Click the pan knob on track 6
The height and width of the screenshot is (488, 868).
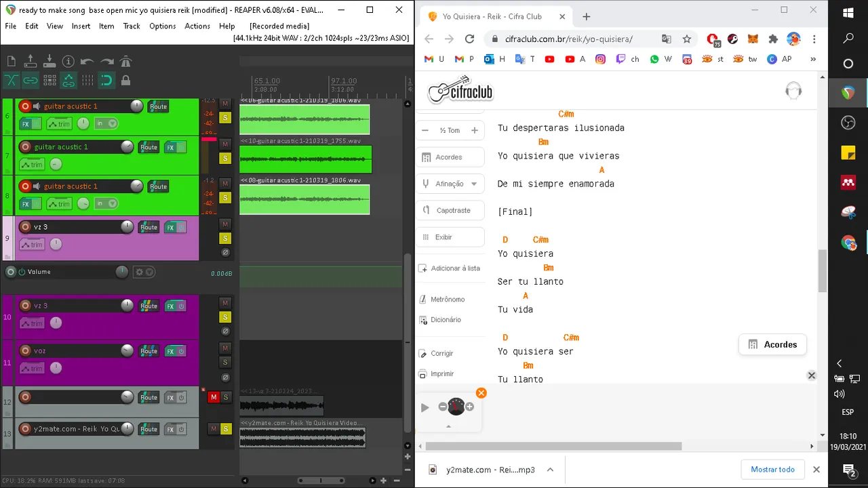tap(83, 123)
